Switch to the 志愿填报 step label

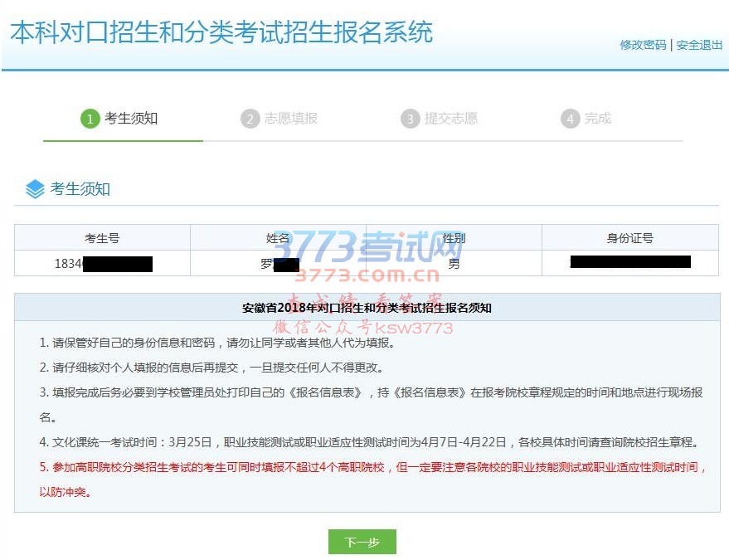click(x=291, y=119)
